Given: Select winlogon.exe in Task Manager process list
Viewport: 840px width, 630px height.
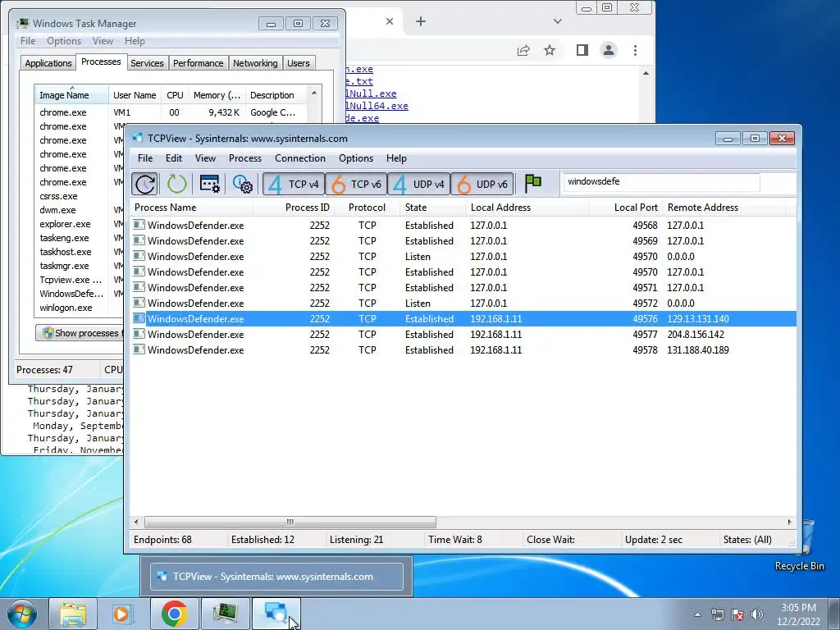Looking at the screenshot, I should pos(66,308).
